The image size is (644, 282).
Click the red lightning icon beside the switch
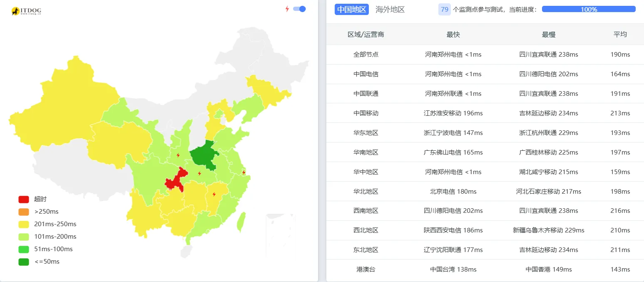pos(287,9)
